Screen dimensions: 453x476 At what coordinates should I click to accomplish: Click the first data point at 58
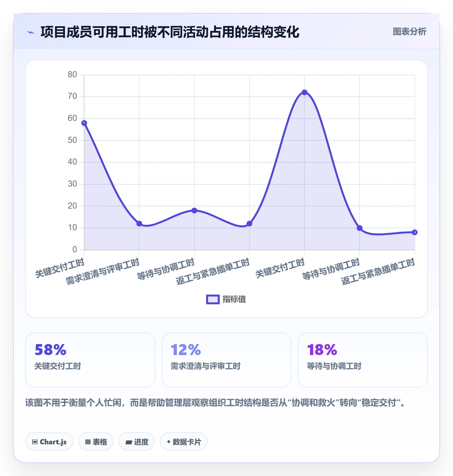[84, 123]
